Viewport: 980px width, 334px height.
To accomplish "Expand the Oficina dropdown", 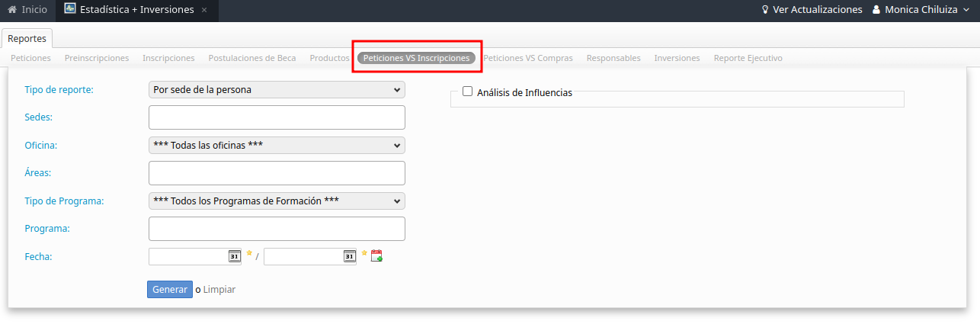I will 277,146.
